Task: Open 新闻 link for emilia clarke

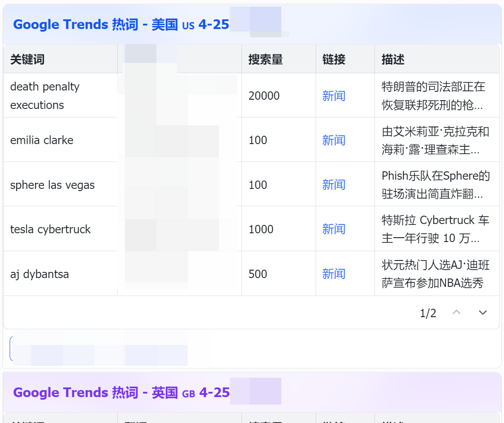Action: [334, 140]
